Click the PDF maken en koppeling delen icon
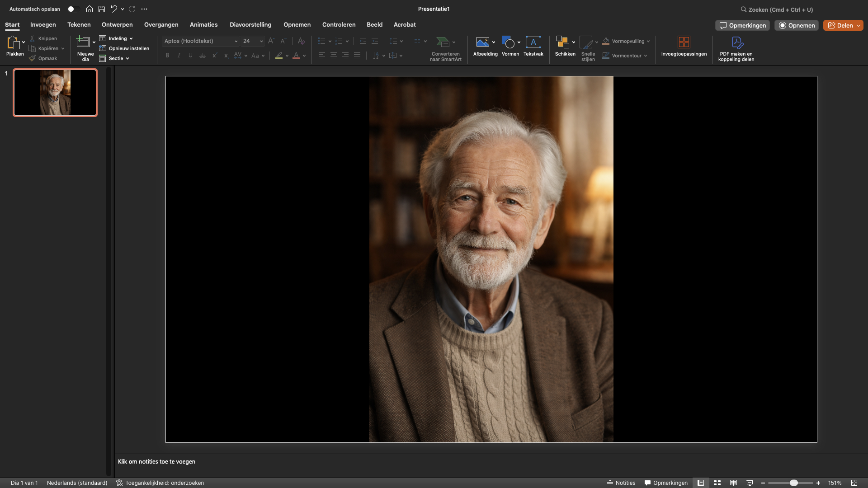This screenshot has height=488, width=868. 737,43
